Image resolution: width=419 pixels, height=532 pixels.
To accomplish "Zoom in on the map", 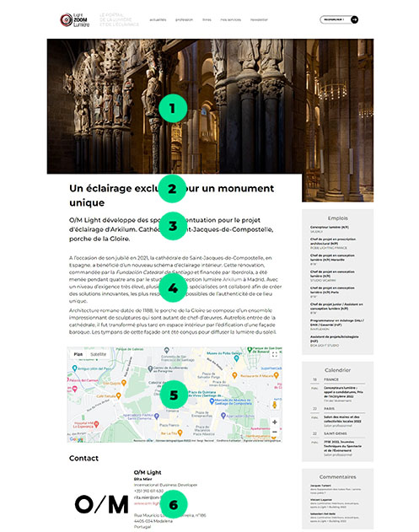I will pos(275,422).
